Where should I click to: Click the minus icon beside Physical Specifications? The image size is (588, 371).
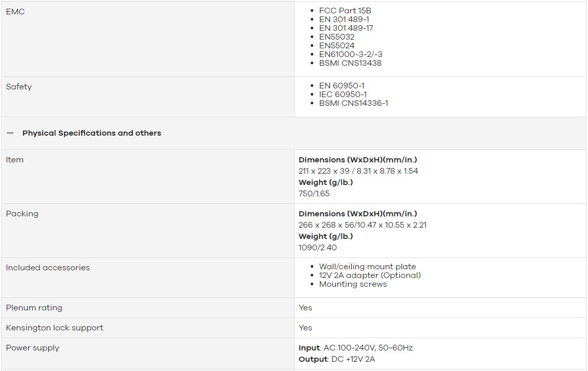(x=10, y=133)
